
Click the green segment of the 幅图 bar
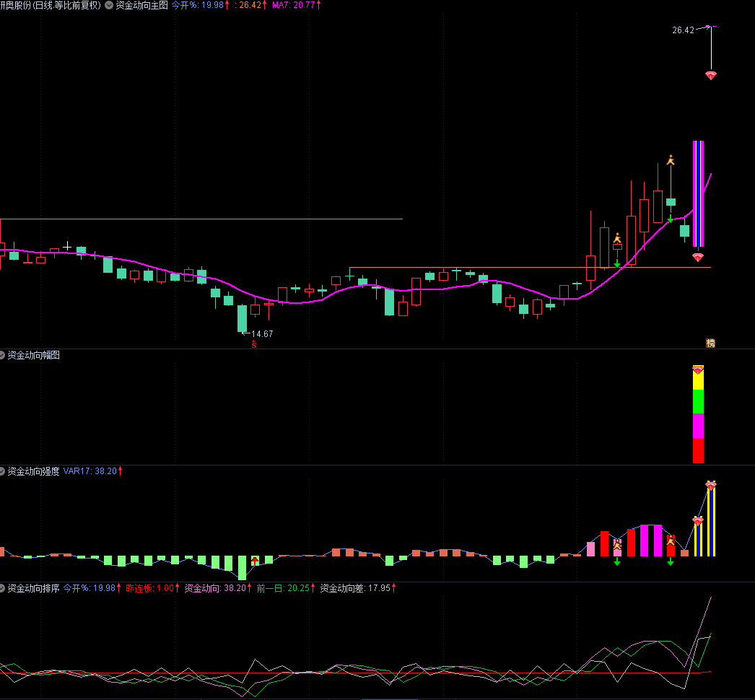(698, 402)
